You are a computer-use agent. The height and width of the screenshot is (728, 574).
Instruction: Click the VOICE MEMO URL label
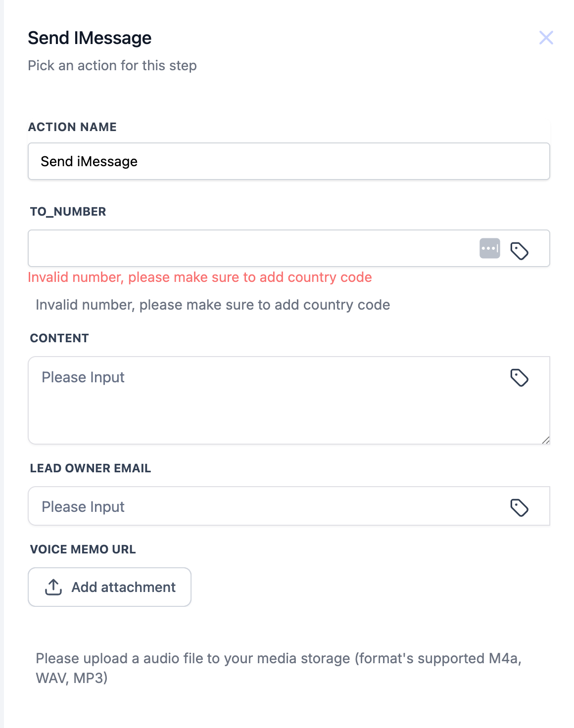pos(83,549)
